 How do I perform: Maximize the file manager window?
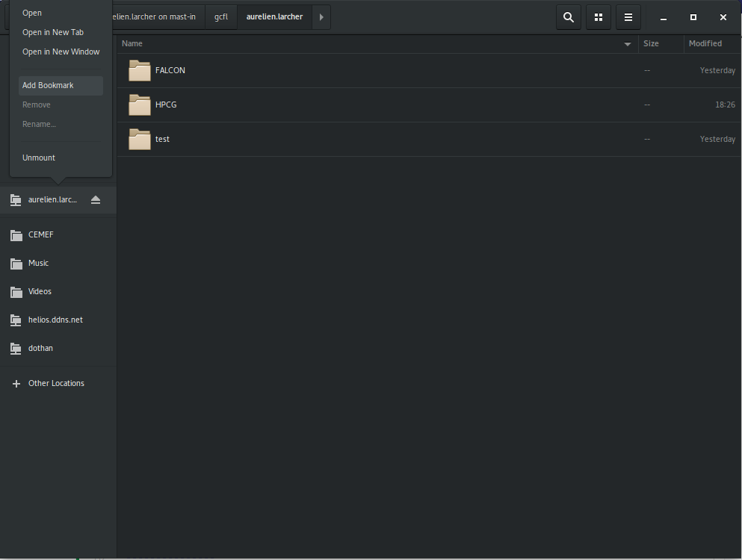point(693,17)
